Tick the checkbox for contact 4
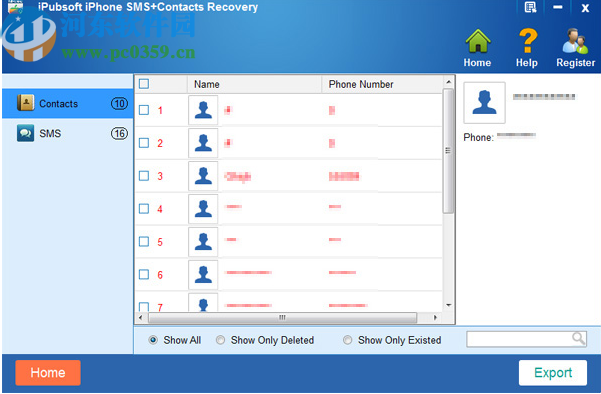Image resolution: width=601 pixels, height=394 pixels. point(144,209)
